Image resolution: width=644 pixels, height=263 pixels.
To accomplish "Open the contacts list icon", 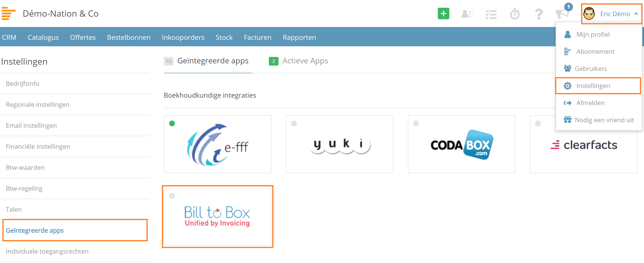I will coord(467,14).
